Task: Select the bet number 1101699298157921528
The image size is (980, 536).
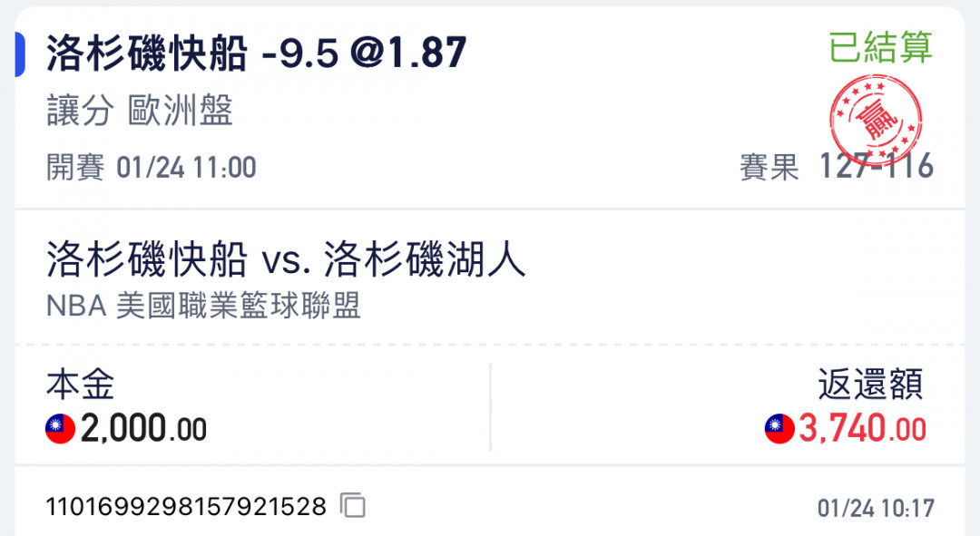Action: (186, 506)
